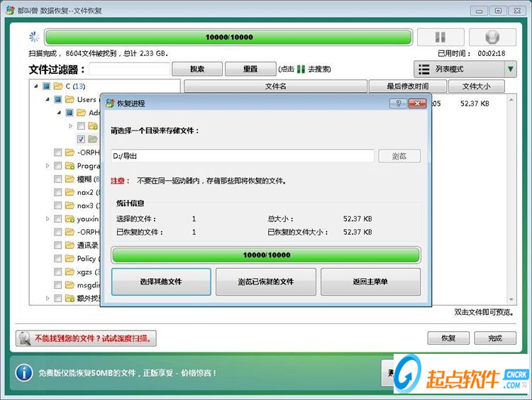Viewport: 532px width, 400px height.
Task: Click the 浏览 browse button
Action: tap(399, 156)
